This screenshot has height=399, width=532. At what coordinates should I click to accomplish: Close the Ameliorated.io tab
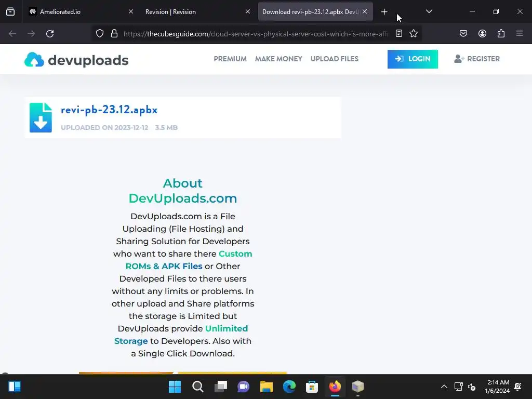[130, 11]
